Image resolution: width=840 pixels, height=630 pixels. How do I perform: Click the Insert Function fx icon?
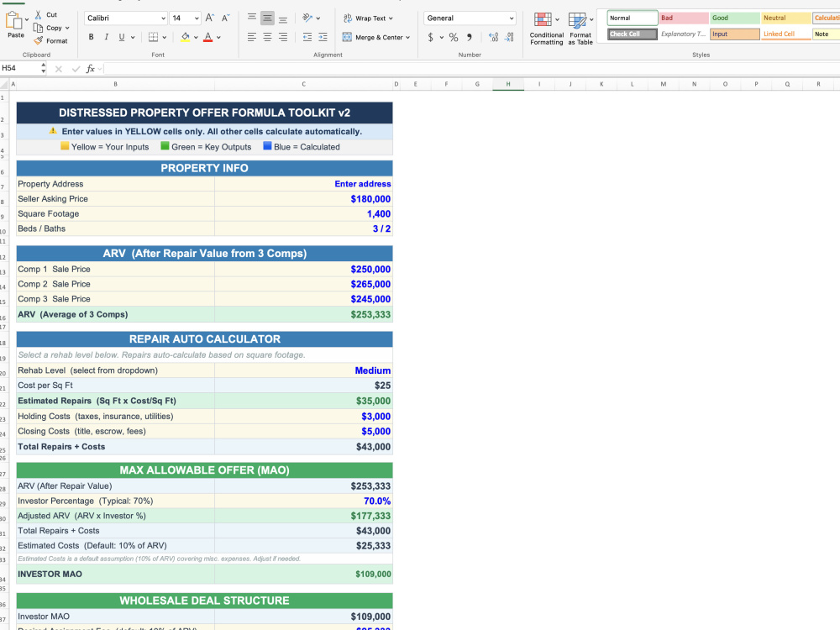91,69
